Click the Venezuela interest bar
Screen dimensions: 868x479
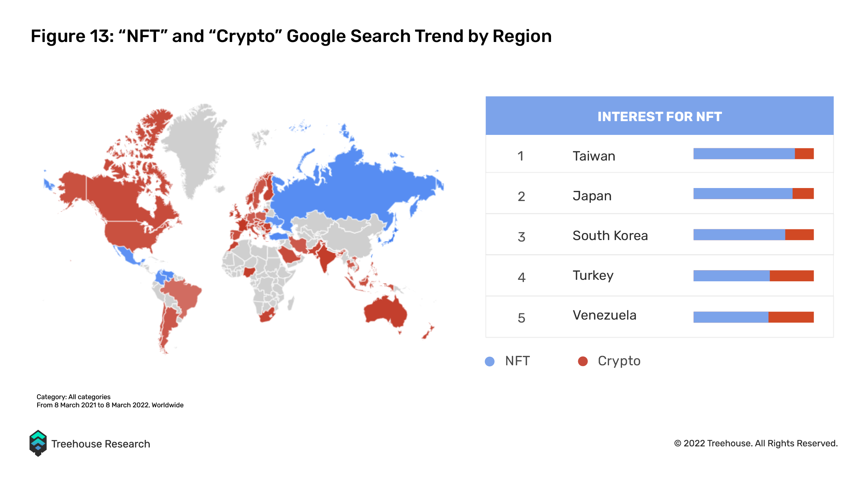tap(754, 317)
